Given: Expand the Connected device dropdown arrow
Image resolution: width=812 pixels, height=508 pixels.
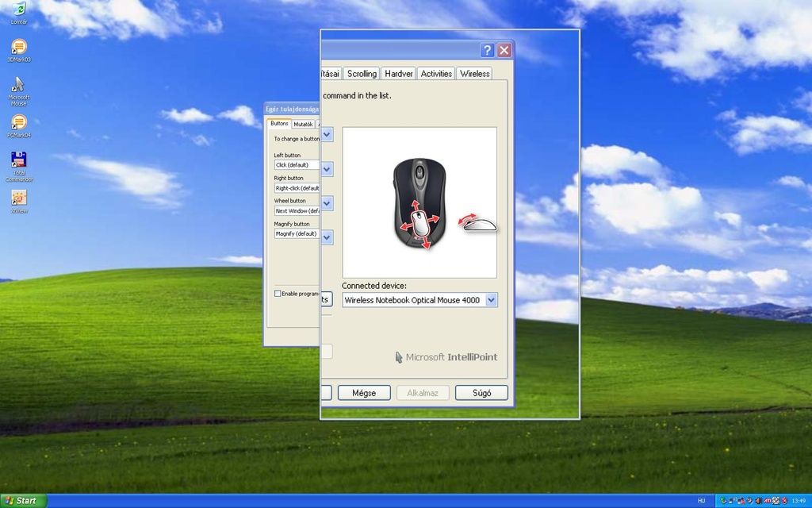Looking at the screenshot, I should 491,299.
